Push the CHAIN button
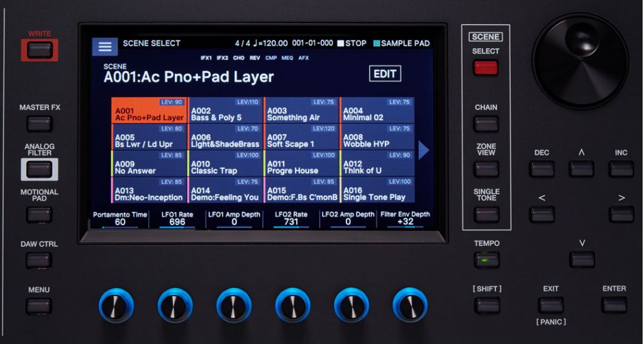Viewport: 644px width, 344px height. 486,123
